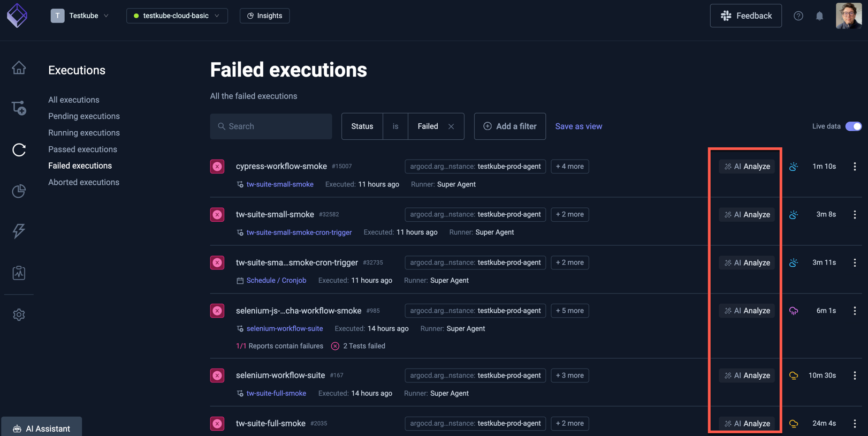Image resolution: width=868 pixels, height=436 pixels.
Task: Go to Pending executions
Action: tap(84, 116)
